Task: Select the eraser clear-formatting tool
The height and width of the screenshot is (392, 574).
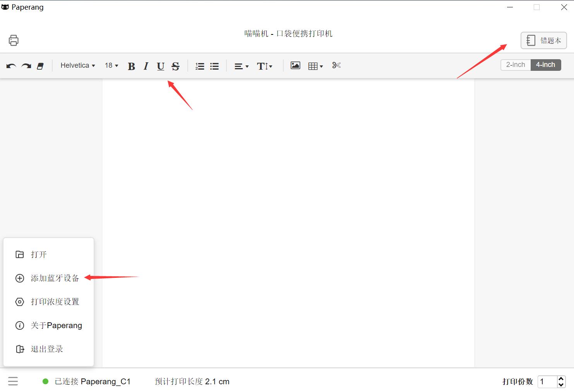Action: coord(40,66)
